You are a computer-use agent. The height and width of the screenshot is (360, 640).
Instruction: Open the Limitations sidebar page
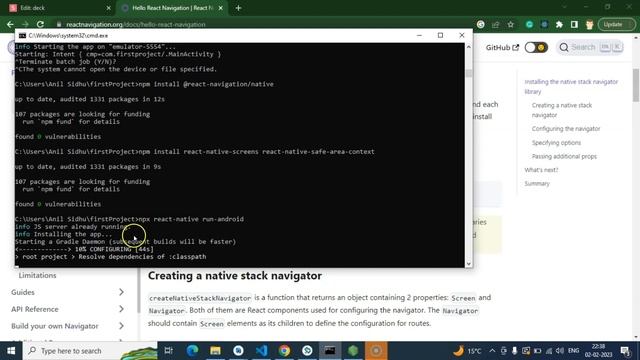(38, 276)
